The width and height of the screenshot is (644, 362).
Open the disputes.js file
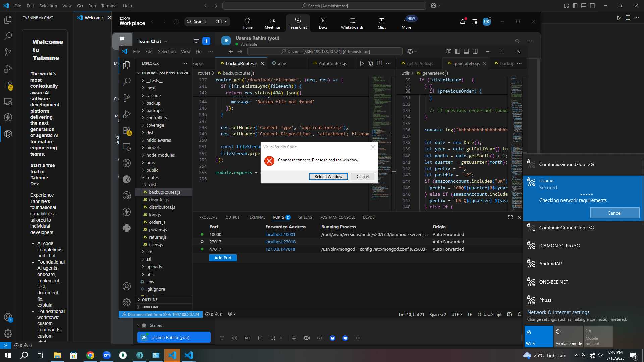coord(159,200)
